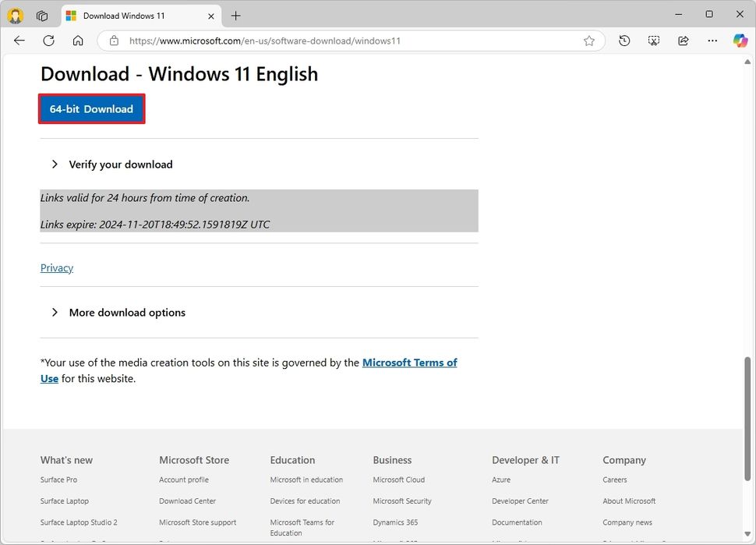Open the Microsoft Terms of Use link

pos(409,362)
